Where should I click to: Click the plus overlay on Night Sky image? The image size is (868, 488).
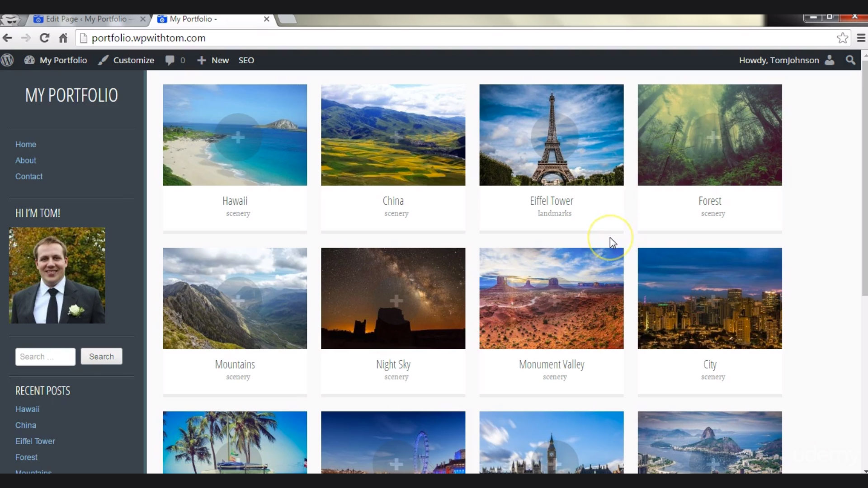(396, 300)
